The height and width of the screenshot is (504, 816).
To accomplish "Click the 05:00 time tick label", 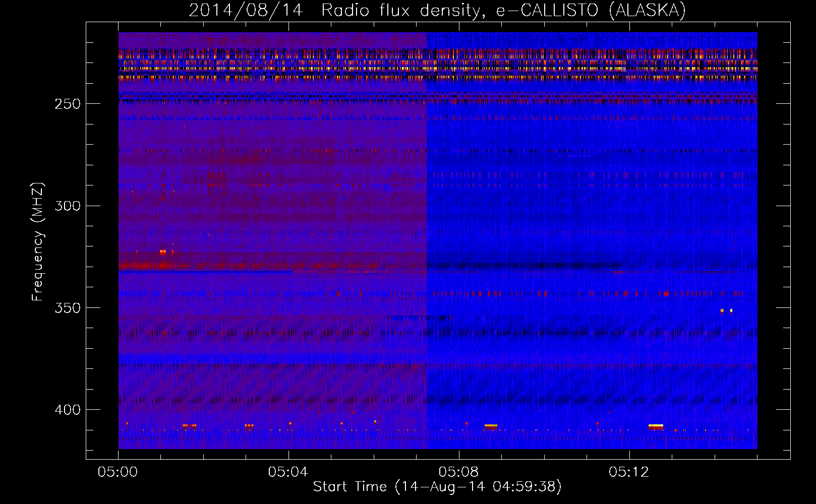I will pos(118,472).
